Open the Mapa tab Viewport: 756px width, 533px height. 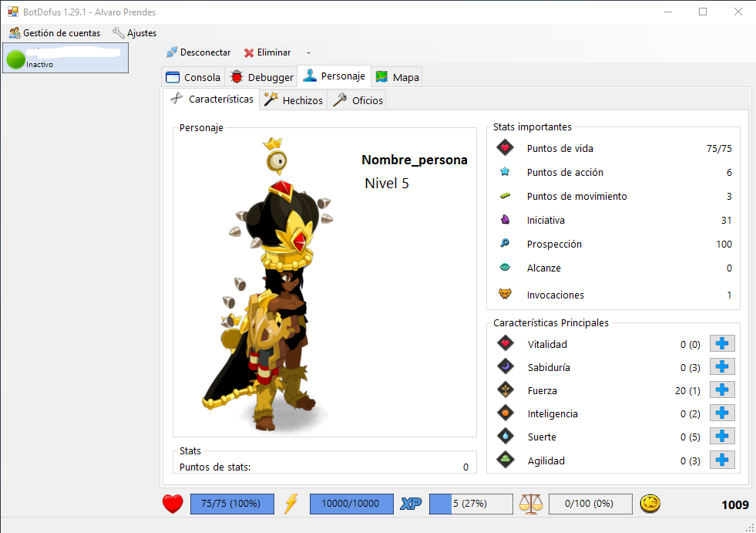[x=398, y=77]
